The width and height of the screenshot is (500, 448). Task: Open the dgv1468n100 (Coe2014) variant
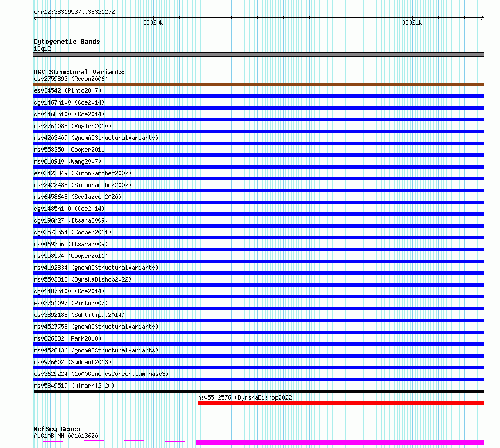(x=69, y=114)
